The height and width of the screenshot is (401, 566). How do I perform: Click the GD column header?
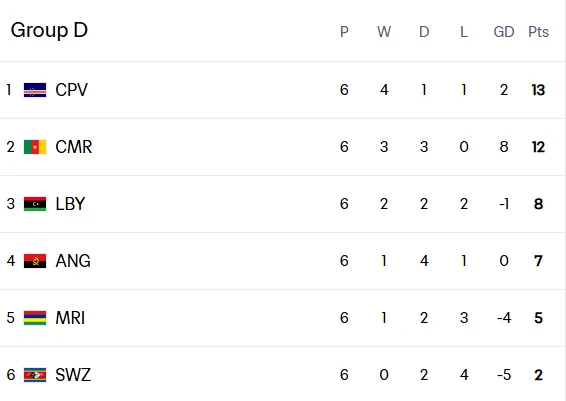coord(504,32)
